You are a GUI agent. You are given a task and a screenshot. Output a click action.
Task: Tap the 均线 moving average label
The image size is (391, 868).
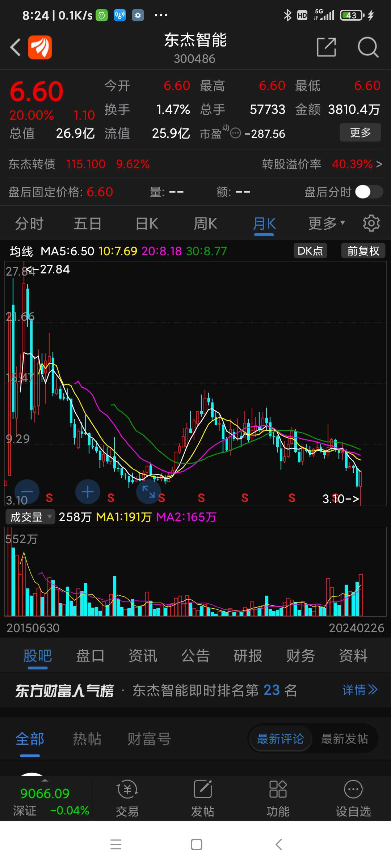tap(21, 251)
